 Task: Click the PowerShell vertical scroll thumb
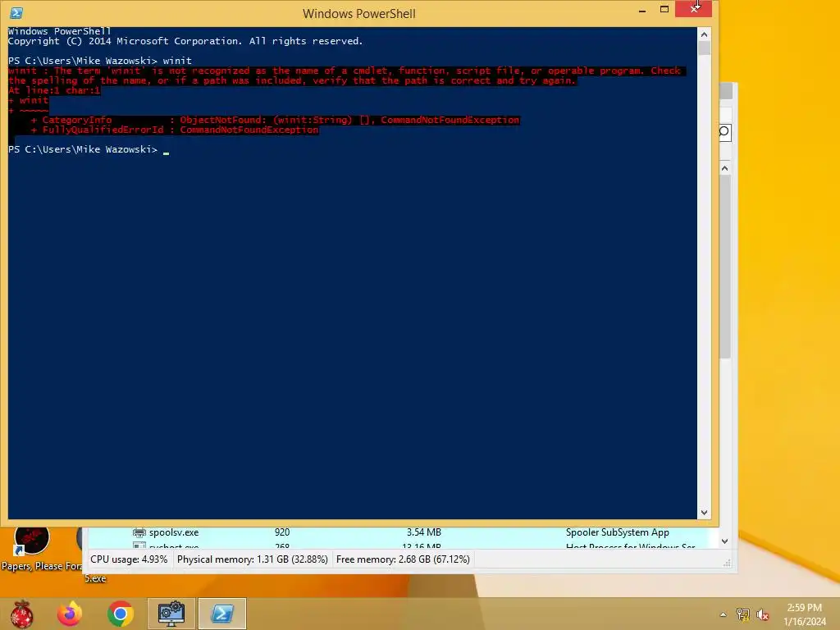tap(704, 48)
